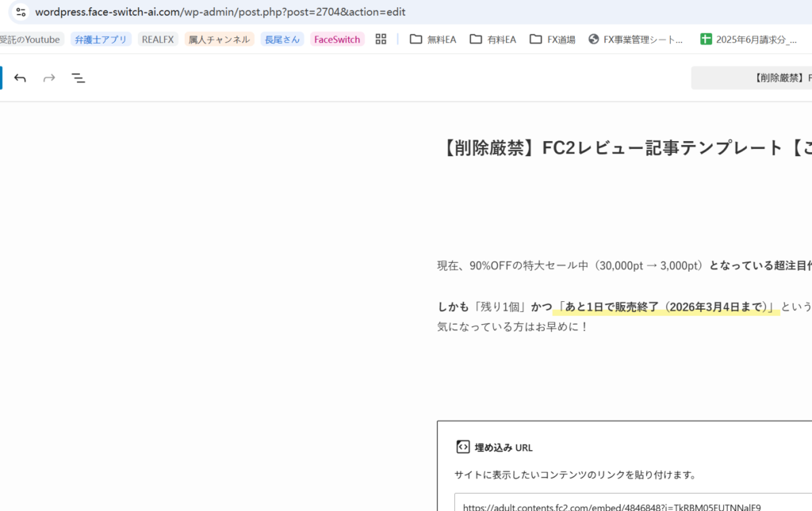
Task: Click the site information icon beside URL
Action: click(21, 12)
